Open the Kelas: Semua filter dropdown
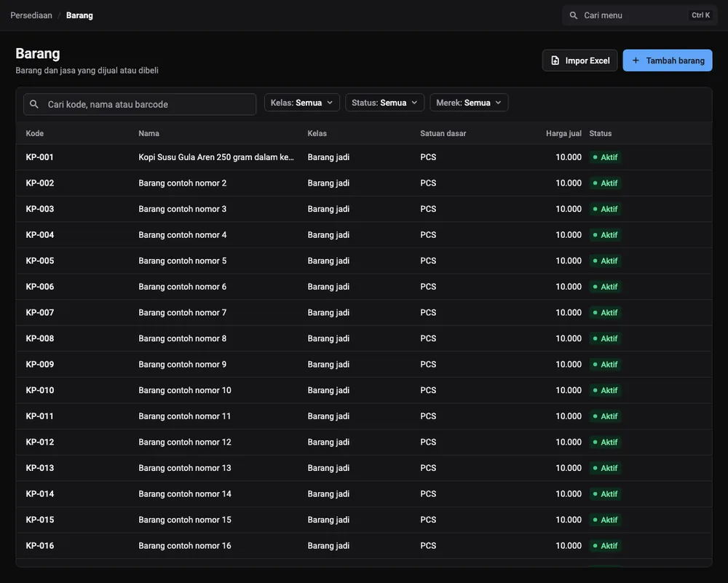The height and width of the screenshot is (583, 728). pos(302,103)
